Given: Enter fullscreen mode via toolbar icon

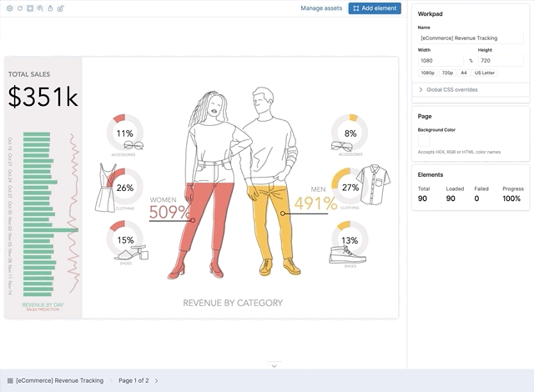Looking at the screenshot, I should [29, 8].
